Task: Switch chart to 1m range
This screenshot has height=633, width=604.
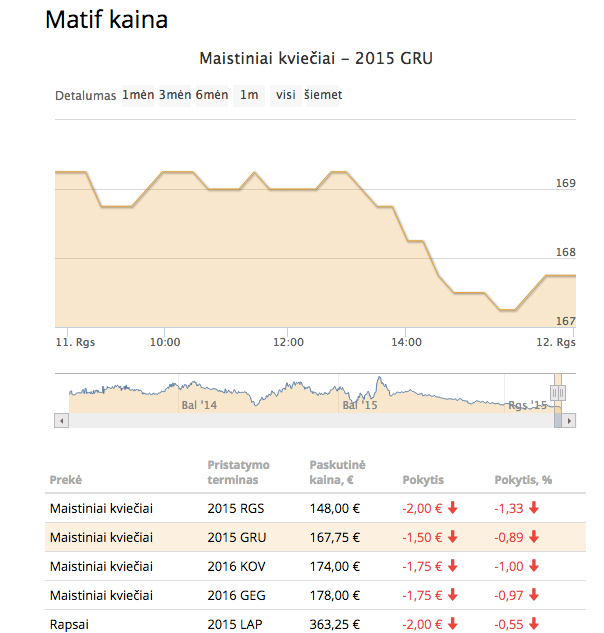Action: point(249,96)
